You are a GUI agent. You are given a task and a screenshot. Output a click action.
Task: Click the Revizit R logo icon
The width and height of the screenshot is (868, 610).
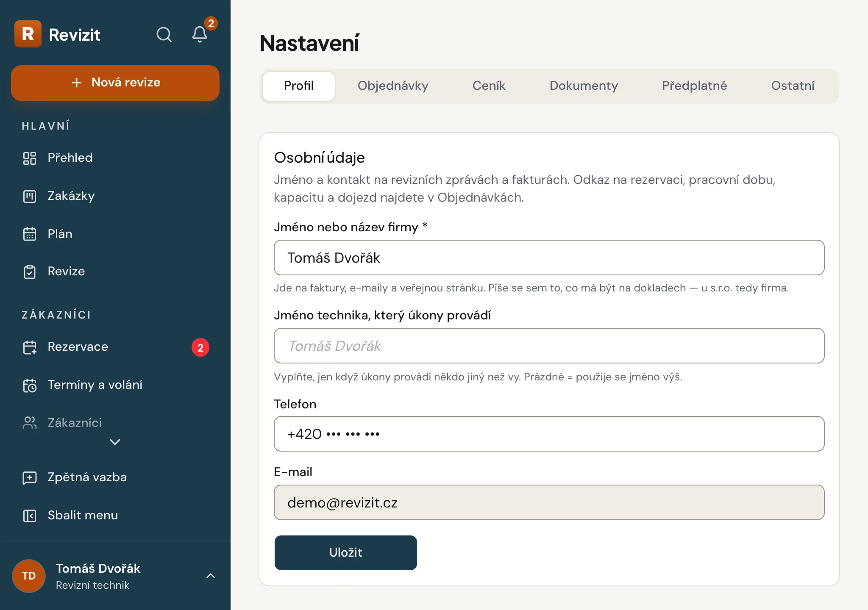point(28,34)
